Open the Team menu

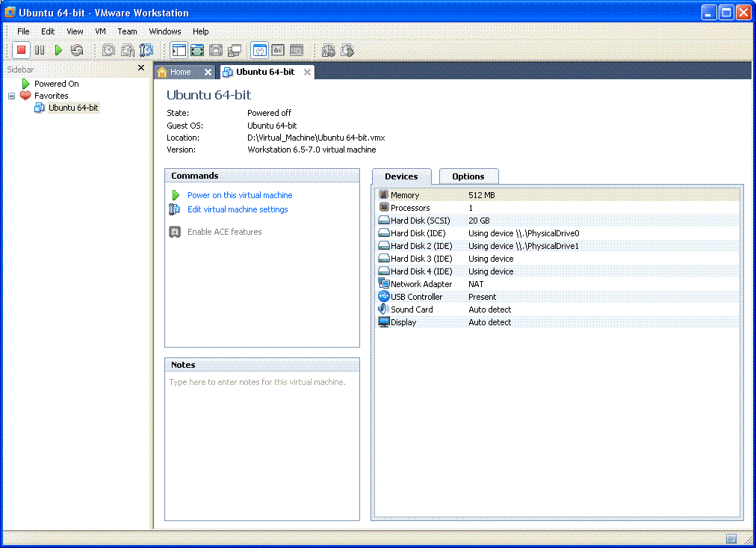pos(127,31)
